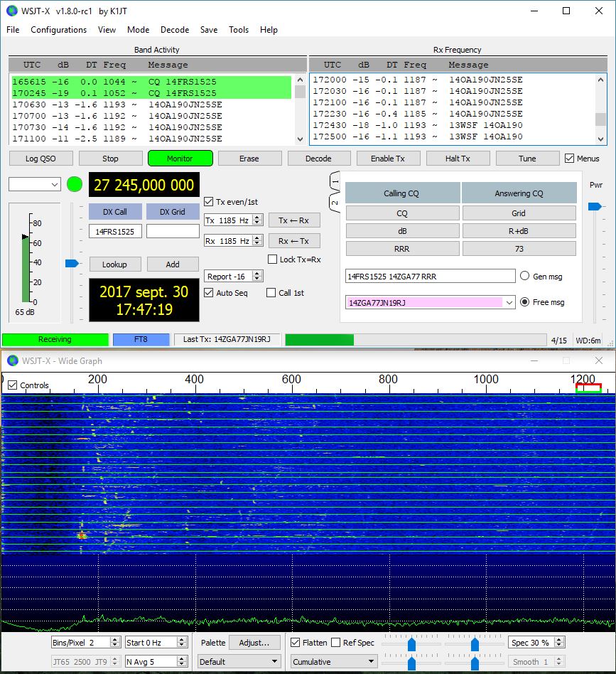Open the Save menu
This screenshot has height=674, width=616.
(x=209, y=30)
